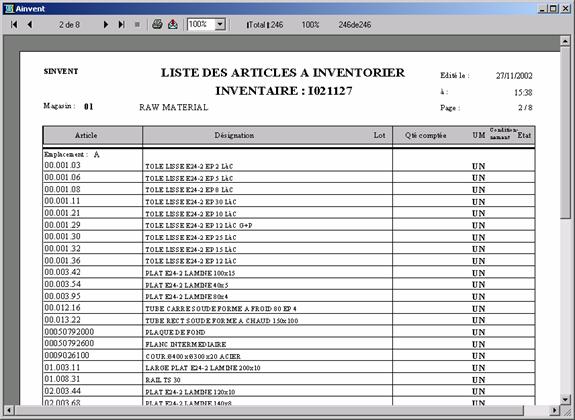Image resolution: width=575 pixels, height=420 pixels.
Task: Click the 'INVENTAIRE : I021127' heading
Action: pos(283,91)
